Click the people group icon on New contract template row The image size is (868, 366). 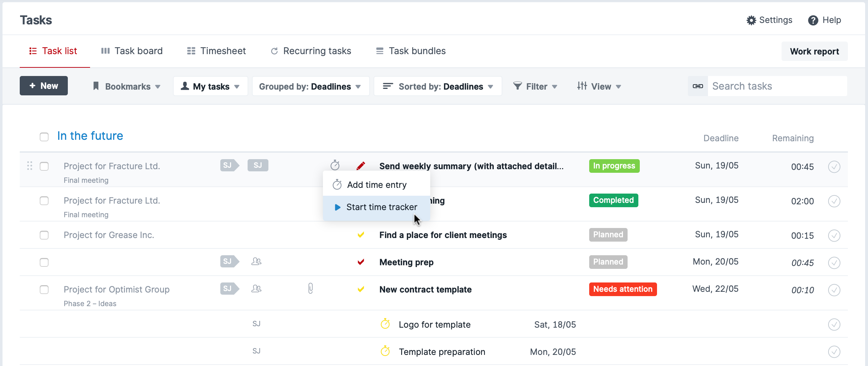pyautogui.click(x=256, y=289)
